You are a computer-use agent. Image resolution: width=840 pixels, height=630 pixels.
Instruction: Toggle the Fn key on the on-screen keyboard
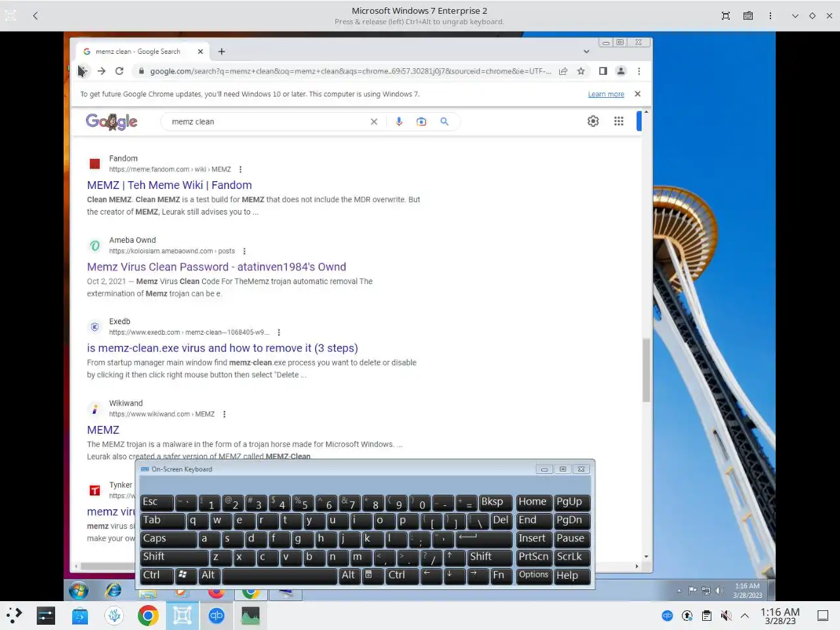(x=500, y=576)
